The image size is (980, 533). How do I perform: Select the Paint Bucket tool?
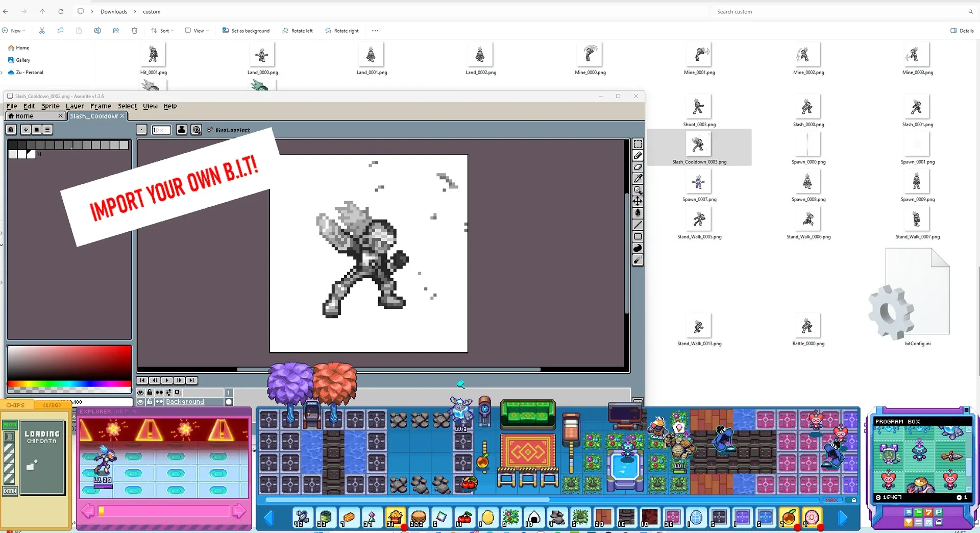click(x=638, y=213)
